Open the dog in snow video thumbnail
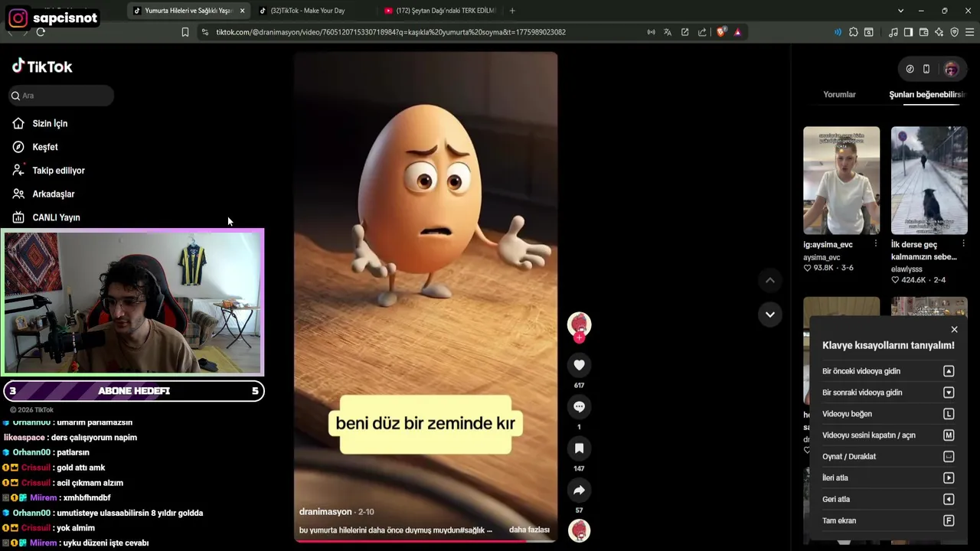The width and height of the screenshot is (980, 551). 929,181
